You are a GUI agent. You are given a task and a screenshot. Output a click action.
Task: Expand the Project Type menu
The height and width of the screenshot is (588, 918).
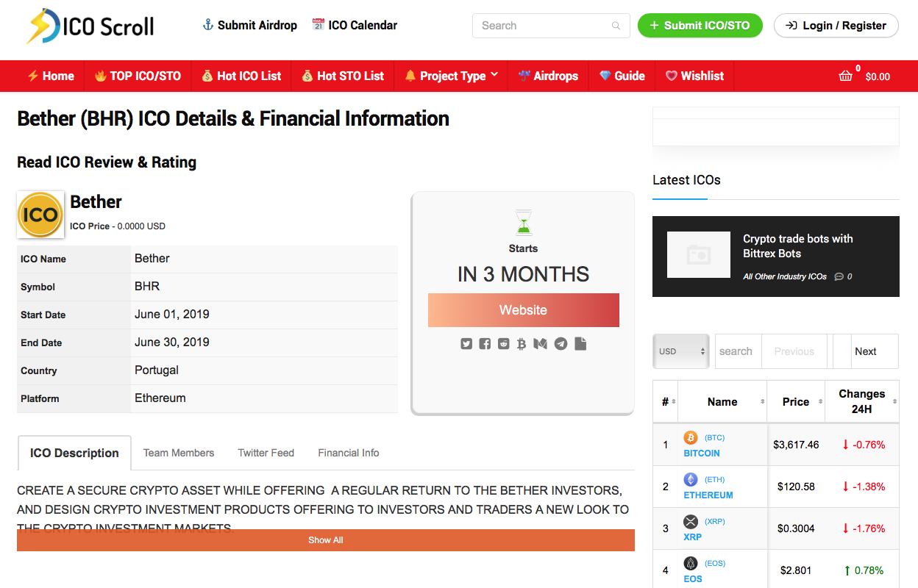point(451,76)
